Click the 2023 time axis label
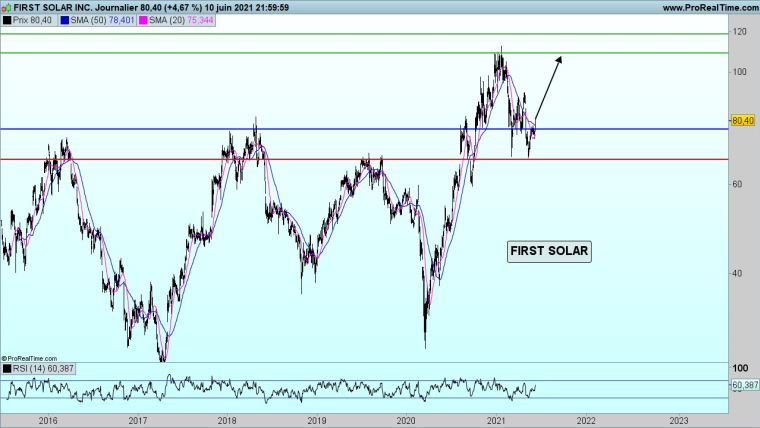Image resolution: width=760 pixels, height=428 pixels. 678,421
